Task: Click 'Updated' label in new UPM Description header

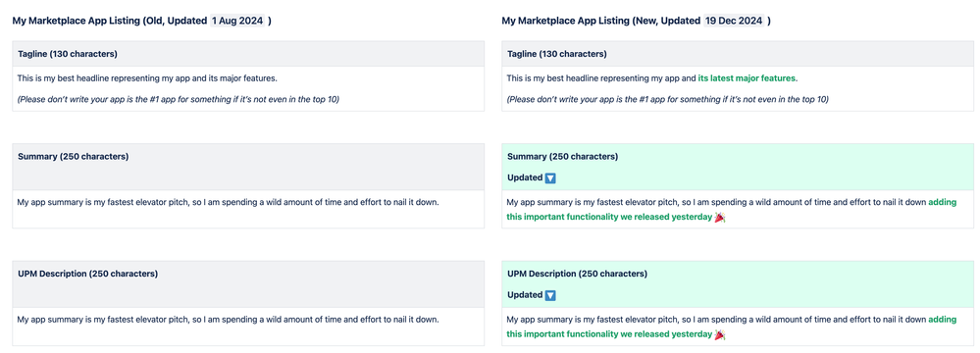Action: 525,295
